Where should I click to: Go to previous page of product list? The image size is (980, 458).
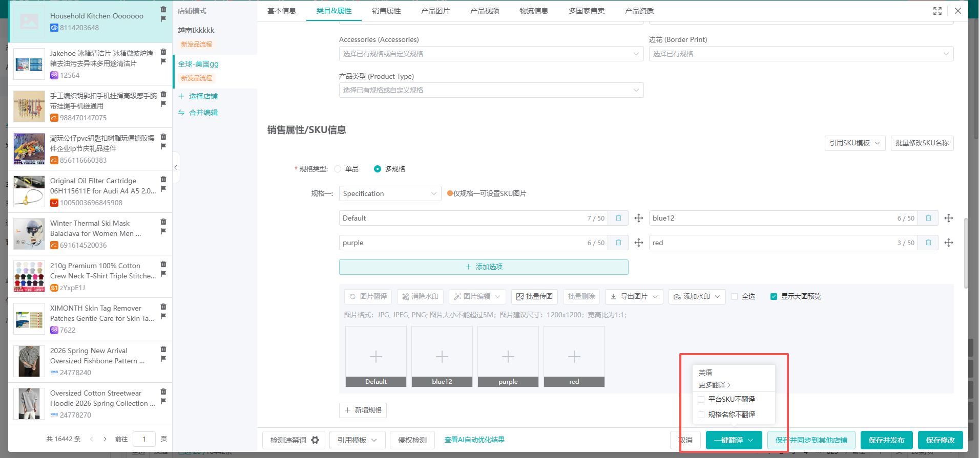(92, 439)
